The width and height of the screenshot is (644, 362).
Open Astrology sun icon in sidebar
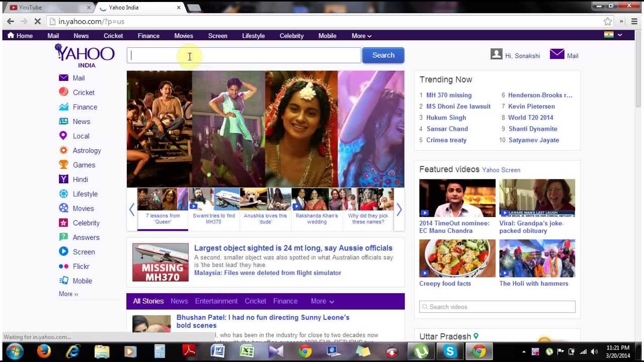(63, 150)
